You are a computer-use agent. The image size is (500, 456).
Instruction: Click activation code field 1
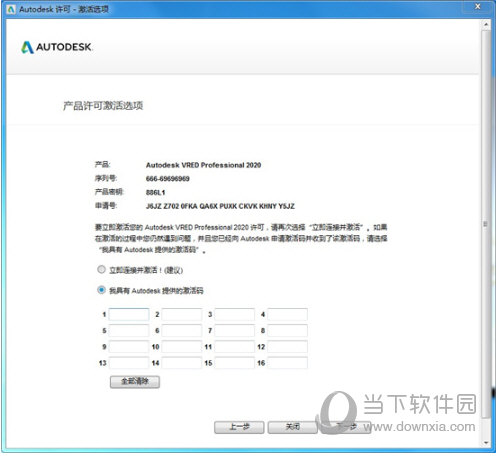coord(129,314)
